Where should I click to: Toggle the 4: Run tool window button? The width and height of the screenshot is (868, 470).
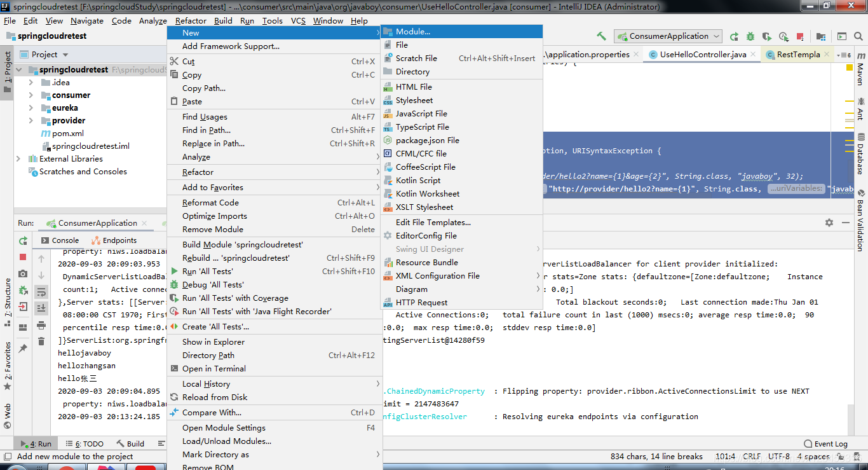click(x=36, y=444)
